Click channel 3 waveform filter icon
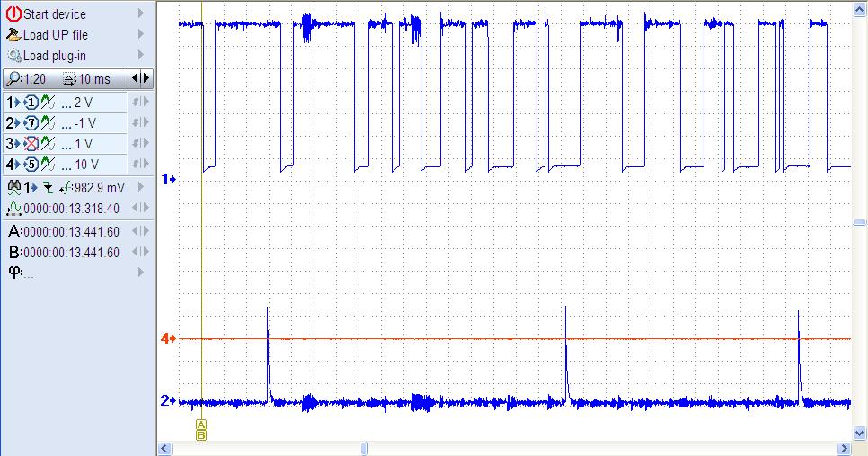The height and width of the screenshot is (456, 868). (49, 144)
